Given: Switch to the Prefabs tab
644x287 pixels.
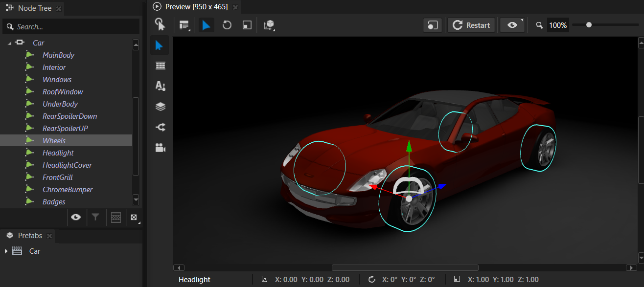Looking at the screenshot, I should click(27, 235).
